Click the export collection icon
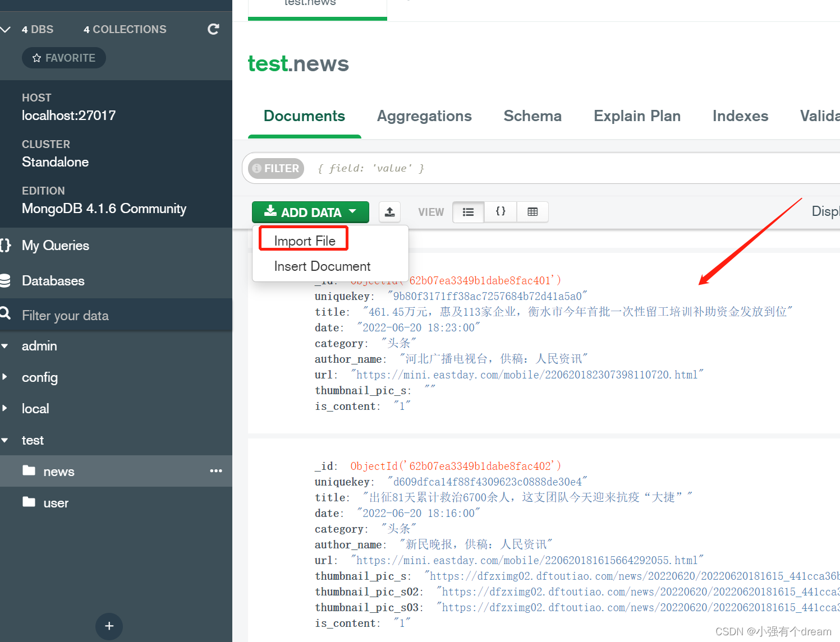 point(390,212)
